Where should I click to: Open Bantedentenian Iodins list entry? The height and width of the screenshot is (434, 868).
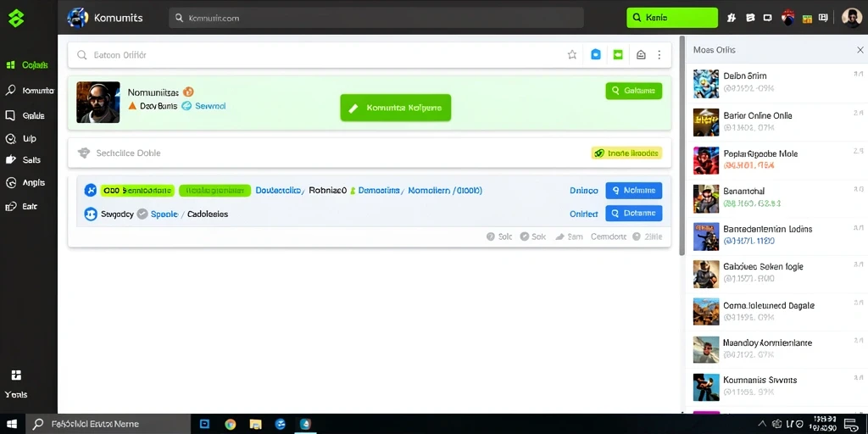[x=776, y=236]
